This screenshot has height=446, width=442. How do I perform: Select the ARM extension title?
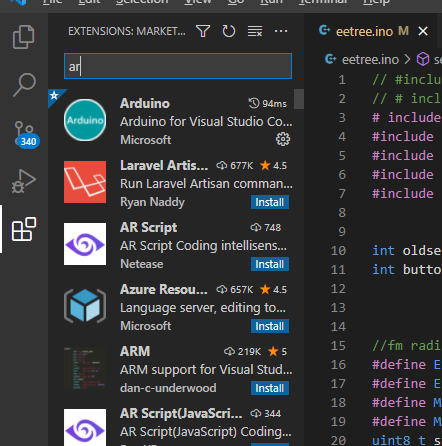[x=135, y=351]
